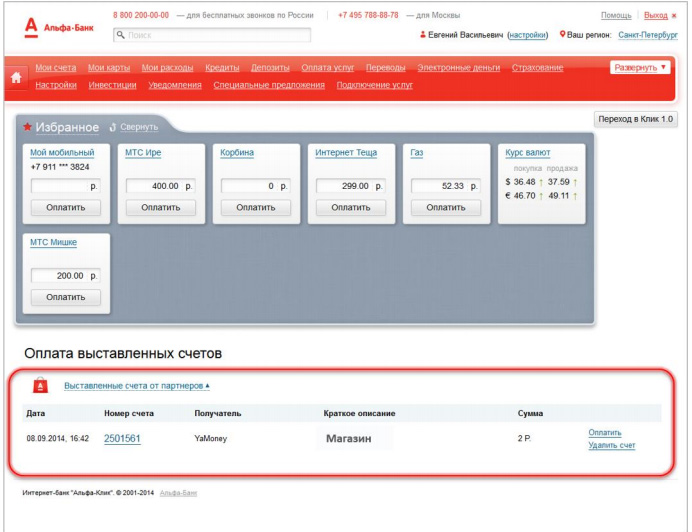The height and width of the screenshot is (532, 692).
Task: Click the collapse arrow icon beside Свернуть
Action: [x=113, y=127]
